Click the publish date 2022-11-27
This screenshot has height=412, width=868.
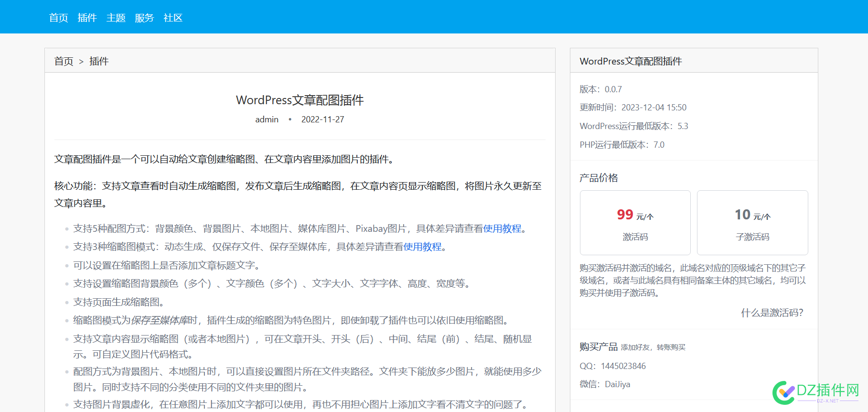(x=322, y=119)
